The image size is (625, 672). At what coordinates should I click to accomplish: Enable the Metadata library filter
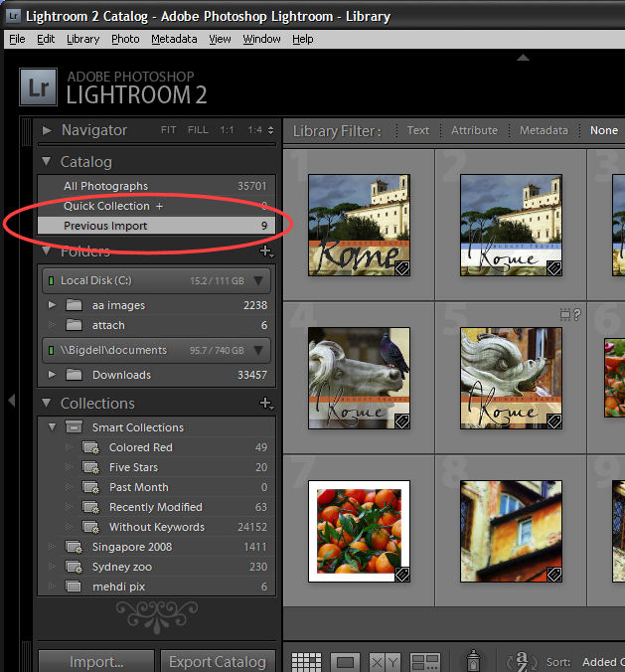tap(544, 130)
